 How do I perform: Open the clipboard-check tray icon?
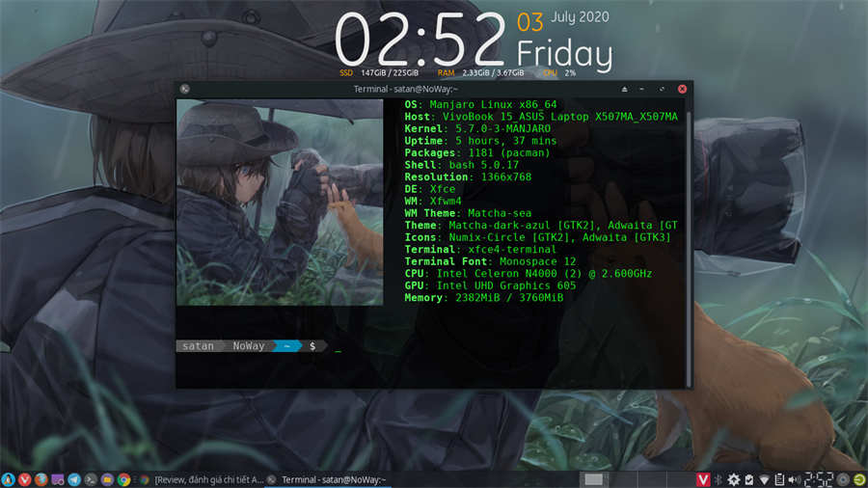749,479
